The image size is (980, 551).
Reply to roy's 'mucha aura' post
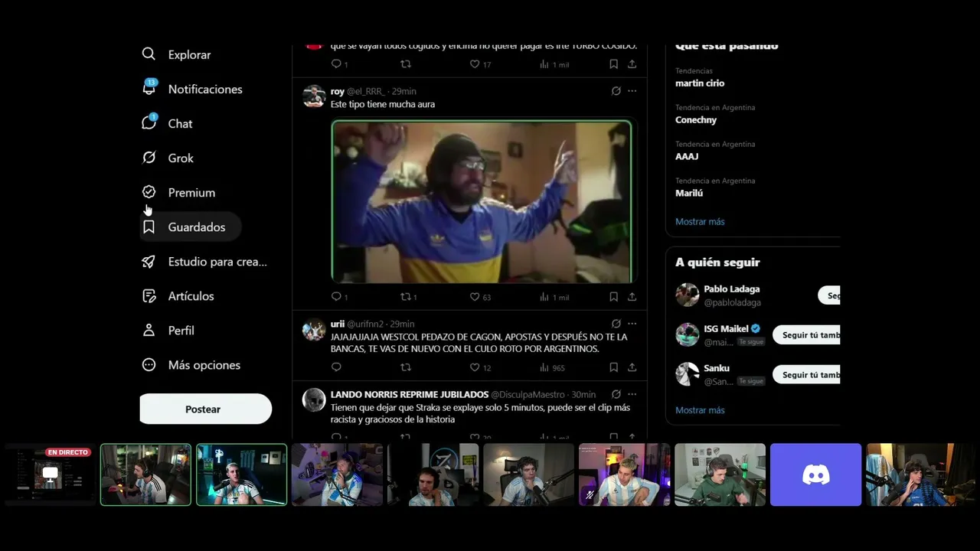(x=336, y=297)
